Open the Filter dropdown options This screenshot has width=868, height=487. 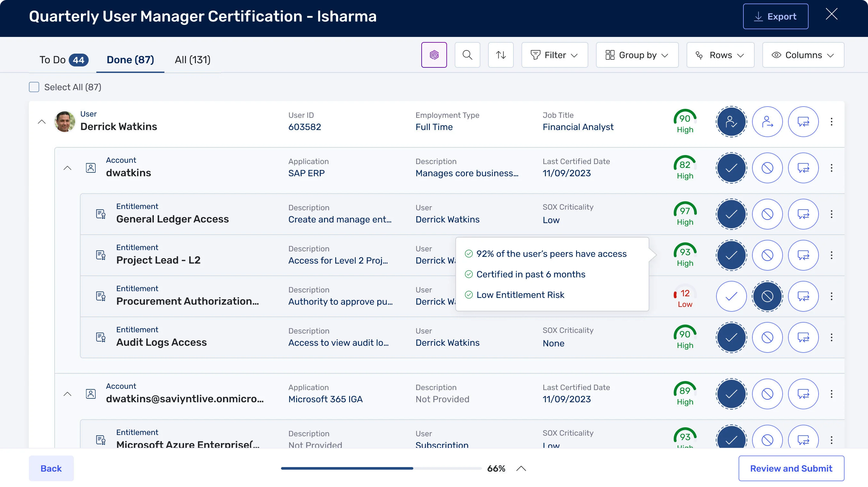[555, 55]
